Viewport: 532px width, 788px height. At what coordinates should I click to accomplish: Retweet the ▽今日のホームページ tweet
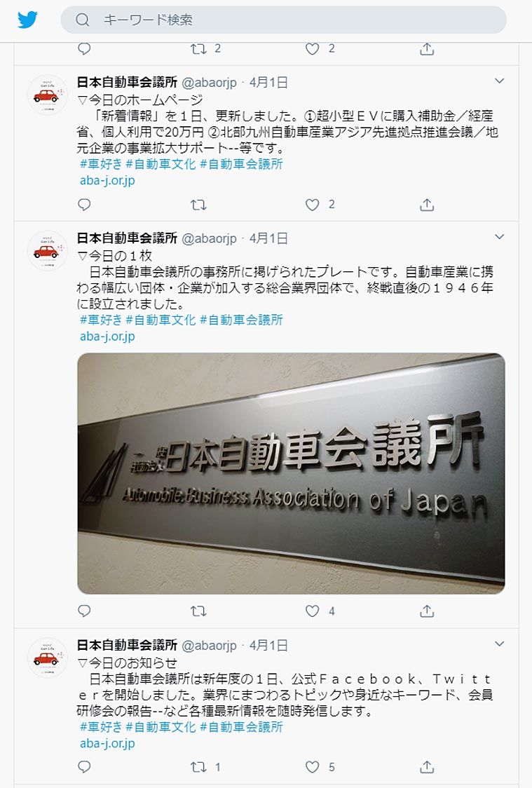coord(198,205)
